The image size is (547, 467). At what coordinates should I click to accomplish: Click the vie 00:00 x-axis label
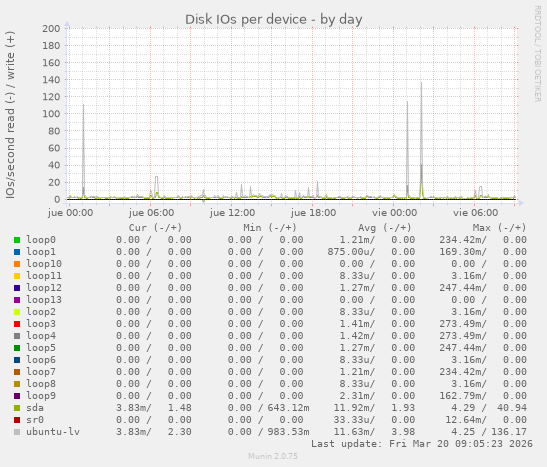pos(395,213)
